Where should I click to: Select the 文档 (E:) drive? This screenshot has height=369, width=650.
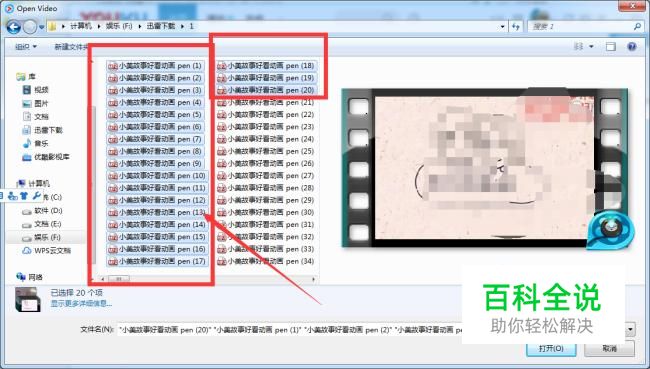(42, 224)
